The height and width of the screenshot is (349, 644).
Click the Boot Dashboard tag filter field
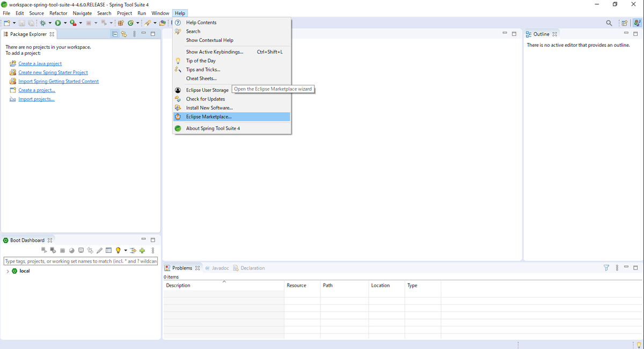[80, 261]
